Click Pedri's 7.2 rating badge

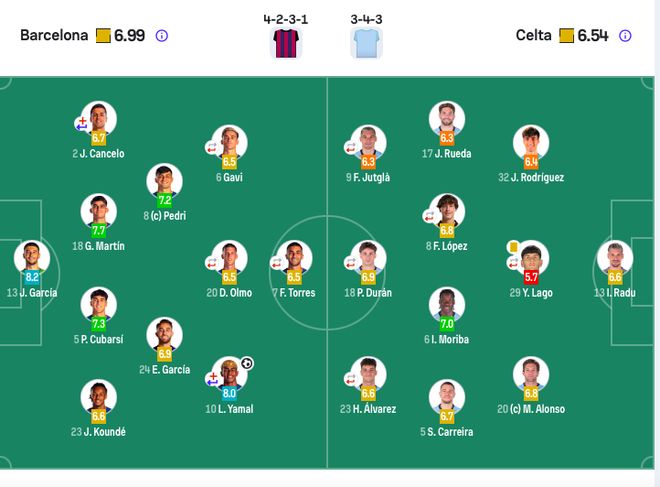[164, 200]
